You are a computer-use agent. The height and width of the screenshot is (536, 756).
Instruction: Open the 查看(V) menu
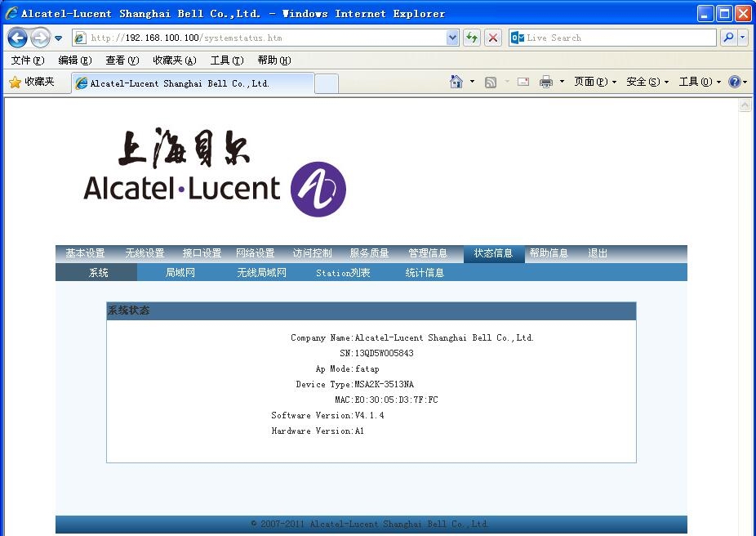click(x=122, y=60)
